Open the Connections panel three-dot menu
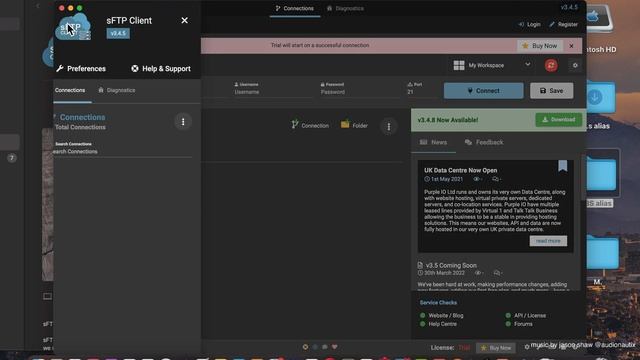640x360 pixels. [x=183, y=122]
